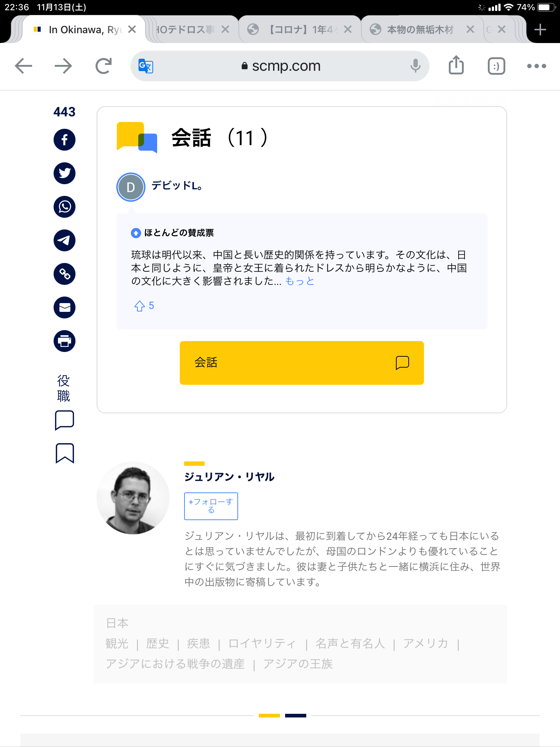This screenshot has height=747, width=560.
Task: Share article via Twitter icon
Action: pos(65,173)
